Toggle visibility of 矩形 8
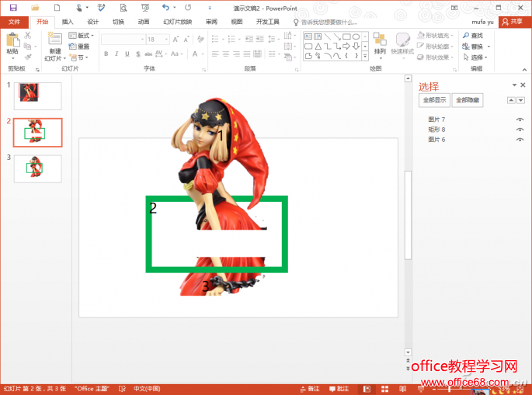This screenshot has width=532, height=395. click(520, 130)
